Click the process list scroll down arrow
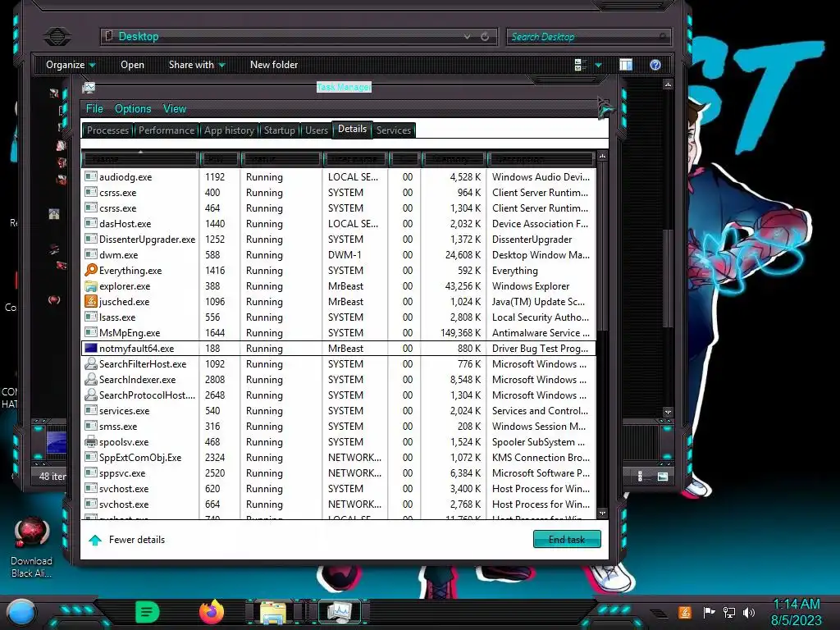840x630 pixels. tap(602, 513)
